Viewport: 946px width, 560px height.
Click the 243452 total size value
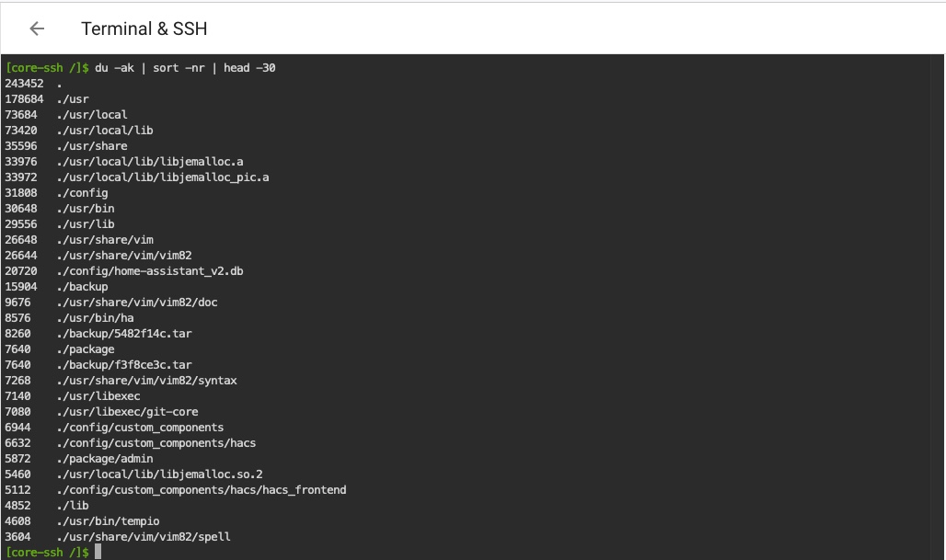[x=27, y=83]
